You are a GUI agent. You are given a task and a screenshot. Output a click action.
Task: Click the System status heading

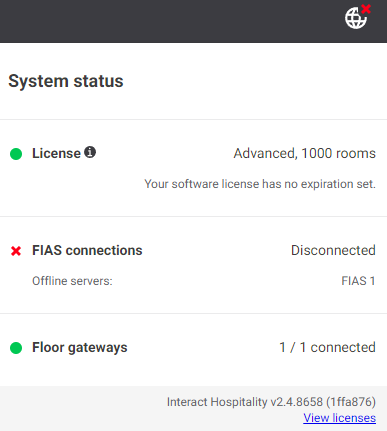(66, 81)
